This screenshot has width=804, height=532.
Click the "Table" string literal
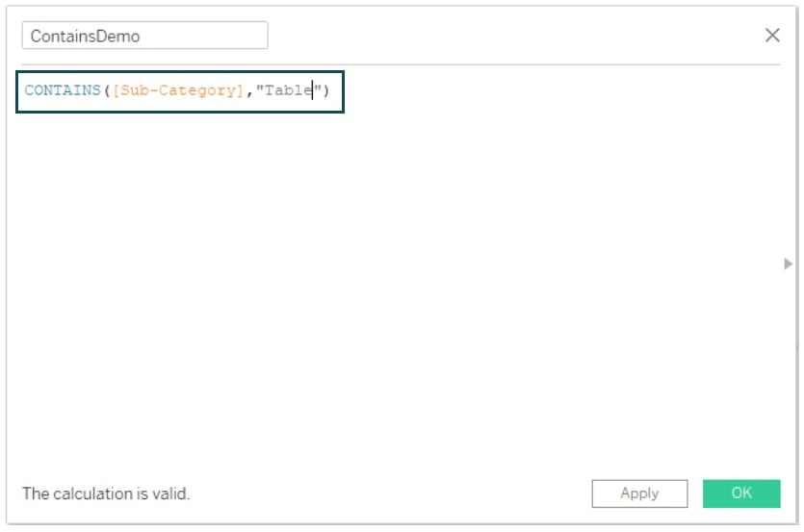pos(289,90)
